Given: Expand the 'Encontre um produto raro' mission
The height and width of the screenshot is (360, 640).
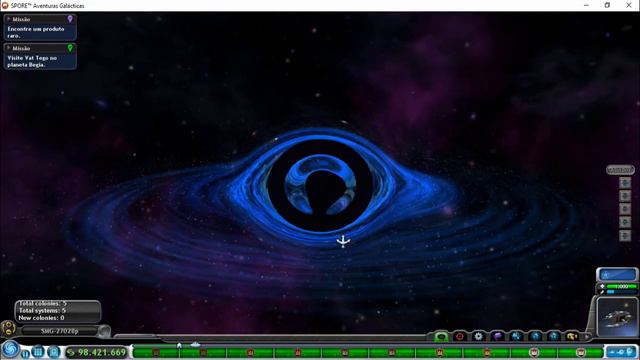Looking at the screenshot, I should pyautogui.click(x=9, y=19).
